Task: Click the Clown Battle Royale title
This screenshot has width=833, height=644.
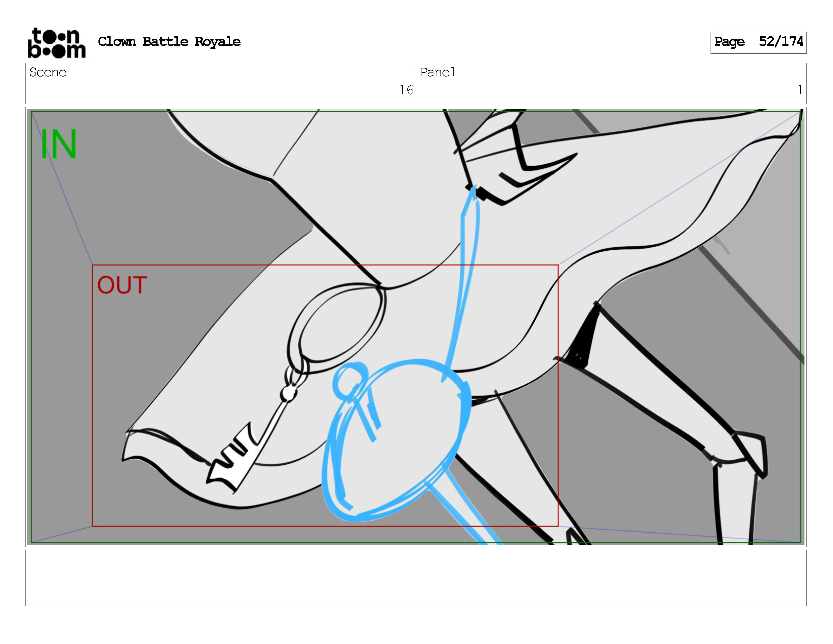Action: (169, 42)
